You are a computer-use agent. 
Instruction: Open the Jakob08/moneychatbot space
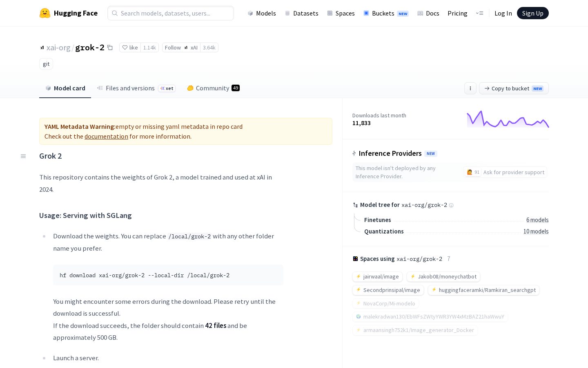click(443, 277)
